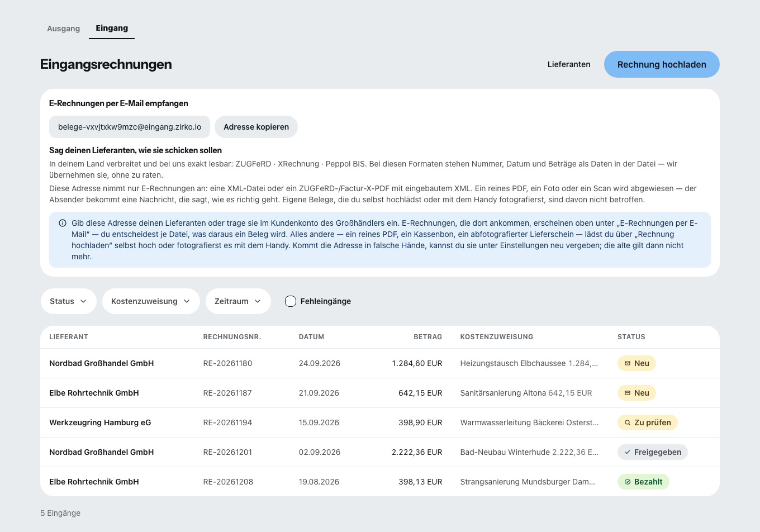760x532 pixels.
Task: Click the Zu prüfen status badge
Action: [x=647, y=422]
